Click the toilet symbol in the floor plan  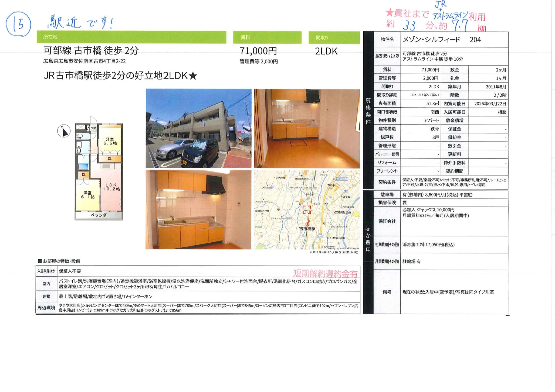(80, 136)
